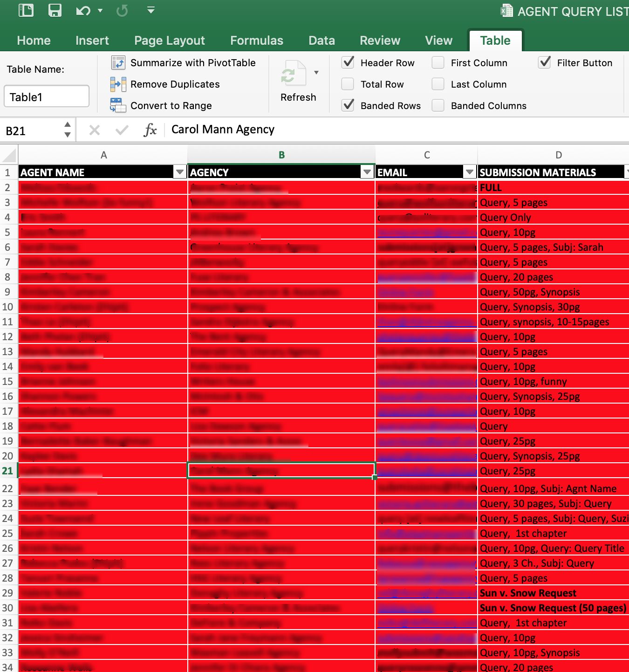Open the Refresh options dropdown arrow
This screenshot has height=672, width=629.
point(316,73)
